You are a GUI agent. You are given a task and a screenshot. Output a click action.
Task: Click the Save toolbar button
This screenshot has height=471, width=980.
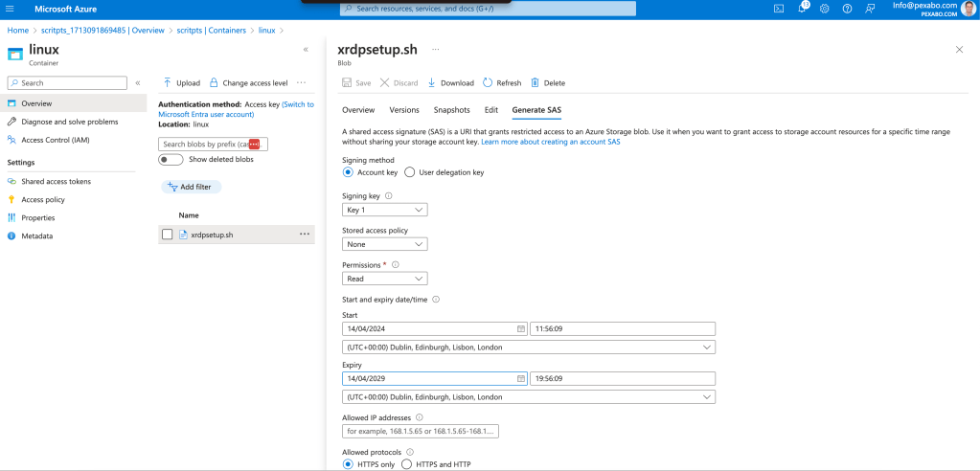[357, 82]
